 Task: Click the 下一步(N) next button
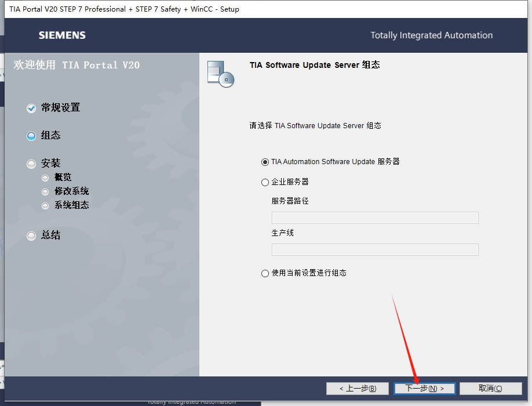pyautogui.click(x=424, y=389)
